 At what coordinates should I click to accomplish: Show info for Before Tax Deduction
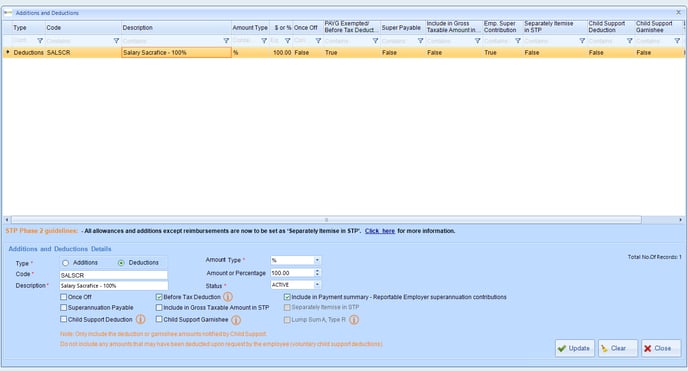pos(228,297)
